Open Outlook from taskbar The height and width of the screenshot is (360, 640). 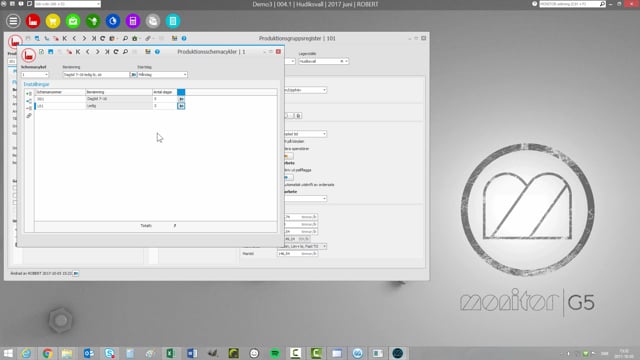point(89,353)
